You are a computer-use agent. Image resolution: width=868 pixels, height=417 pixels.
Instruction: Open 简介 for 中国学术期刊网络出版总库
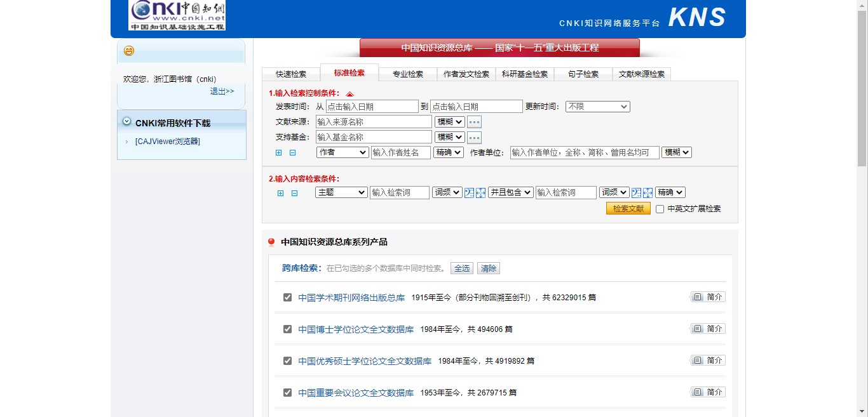tap(708, 297)
